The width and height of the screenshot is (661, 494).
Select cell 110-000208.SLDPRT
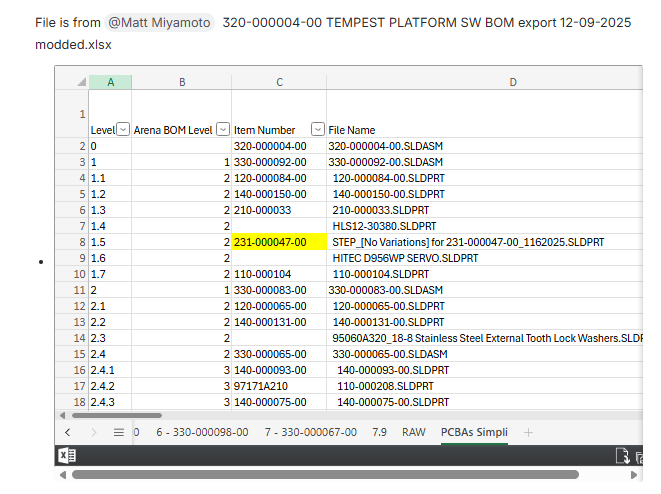485,387
